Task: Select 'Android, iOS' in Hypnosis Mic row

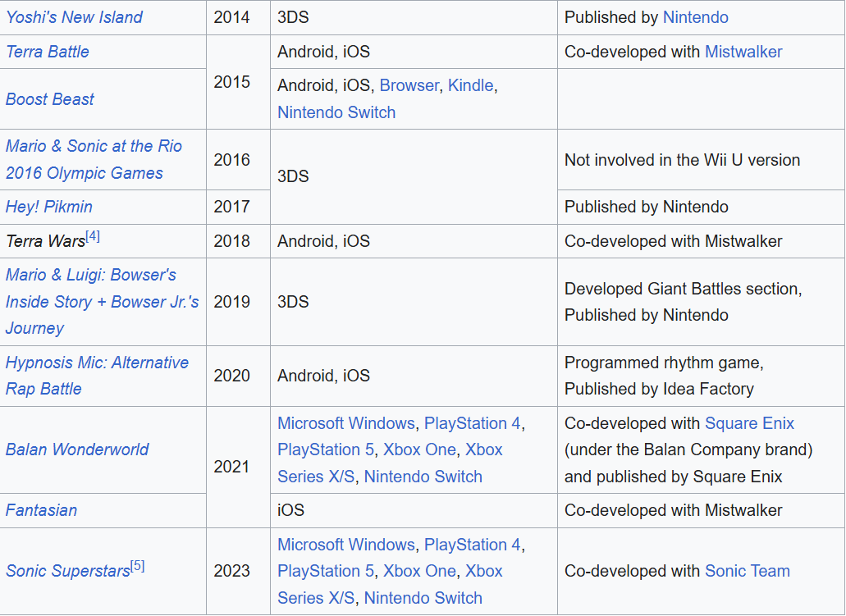Action: pyautogui.click(x=324, y=376)
